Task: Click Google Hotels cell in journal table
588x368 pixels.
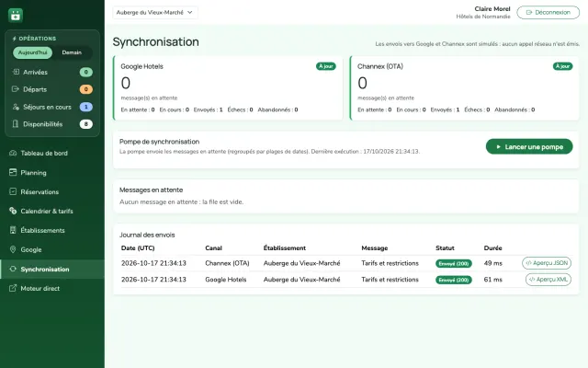Action: (x=226, y=280)
